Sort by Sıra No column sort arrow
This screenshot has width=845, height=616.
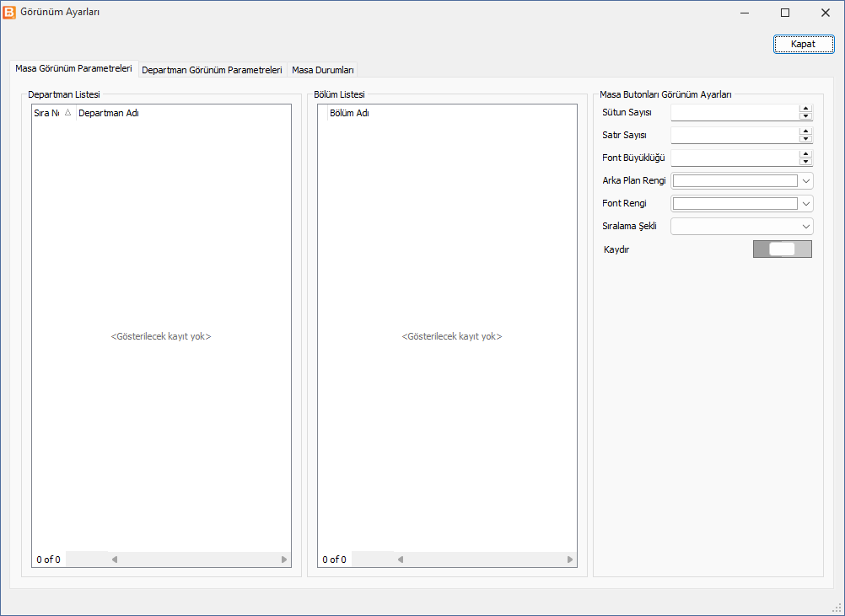pyautogui.click(x=68, y=113)
